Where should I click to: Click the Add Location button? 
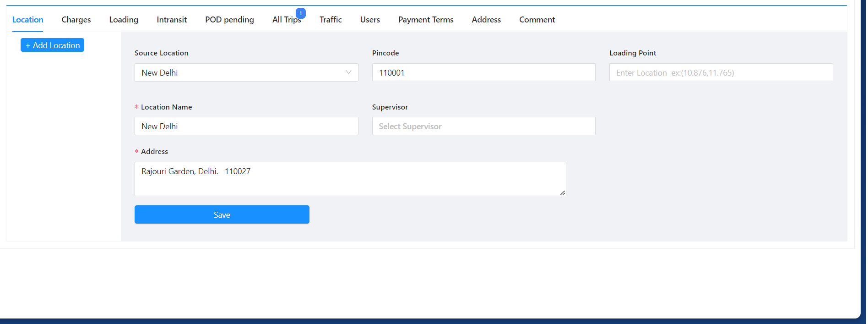pyautogui.click(x=52, y=45)
